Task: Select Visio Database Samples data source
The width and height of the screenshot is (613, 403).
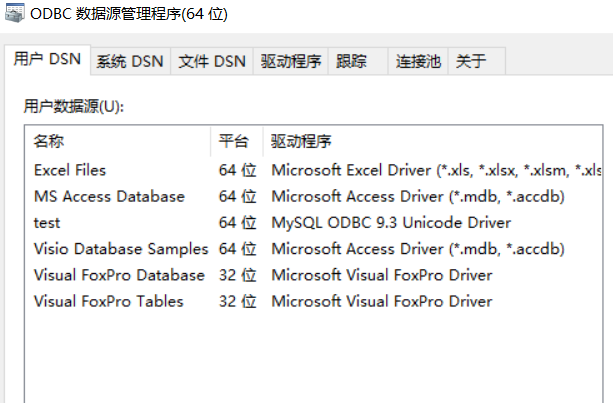Action: (x=121, y=249)
